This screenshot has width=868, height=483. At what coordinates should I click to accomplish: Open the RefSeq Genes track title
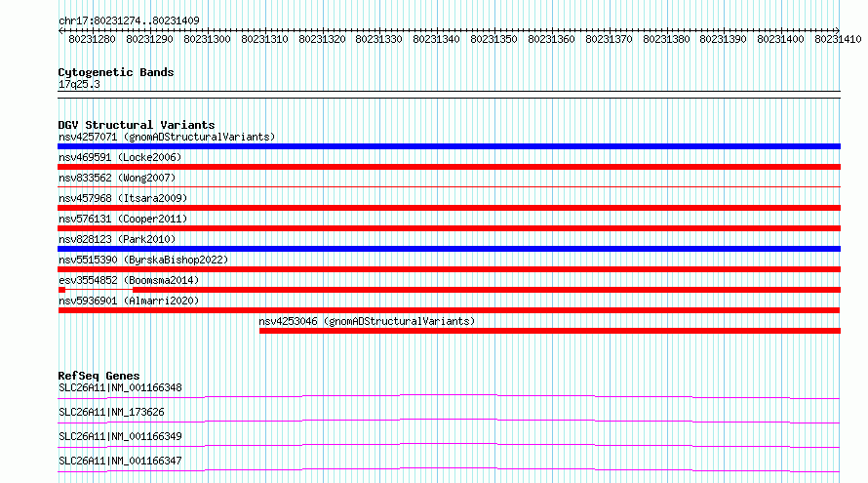99,376
